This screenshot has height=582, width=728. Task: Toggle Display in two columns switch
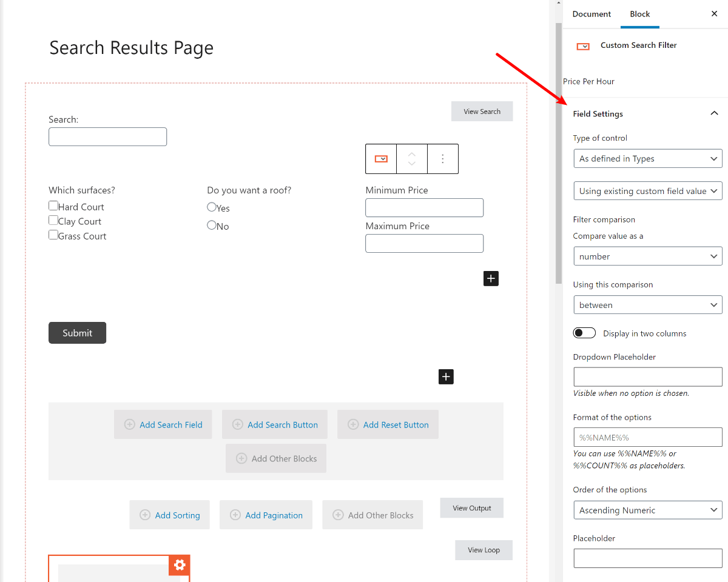coord(585,333)
